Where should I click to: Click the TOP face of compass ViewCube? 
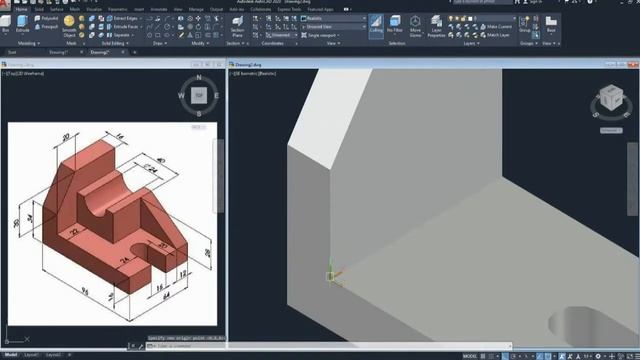point(199,96)
